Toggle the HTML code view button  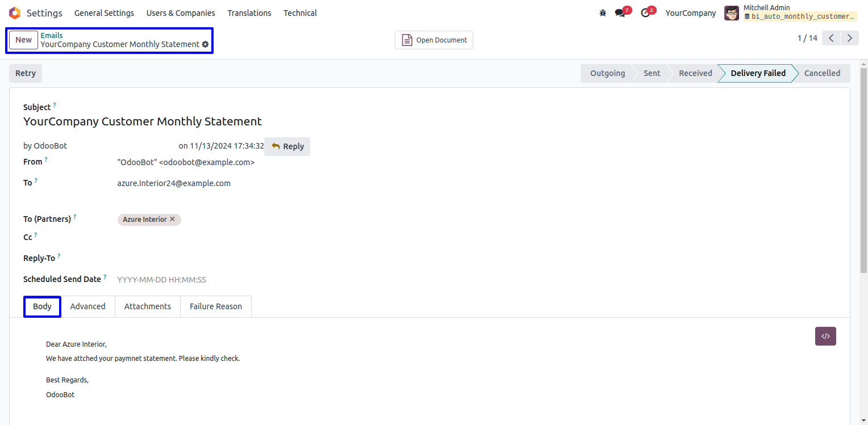point(825,336)
